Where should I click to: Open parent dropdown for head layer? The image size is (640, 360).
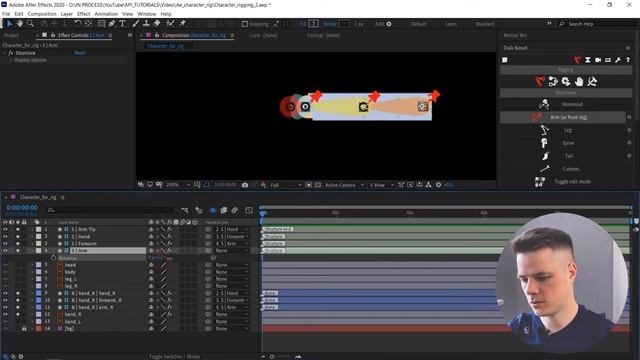[231, 265]
